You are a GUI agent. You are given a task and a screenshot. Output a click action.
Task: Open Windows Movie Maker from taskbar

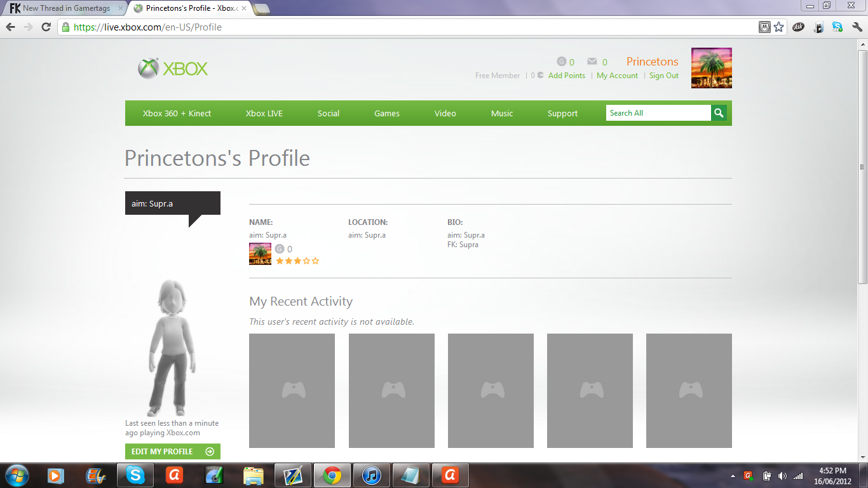tap(95, 475)
